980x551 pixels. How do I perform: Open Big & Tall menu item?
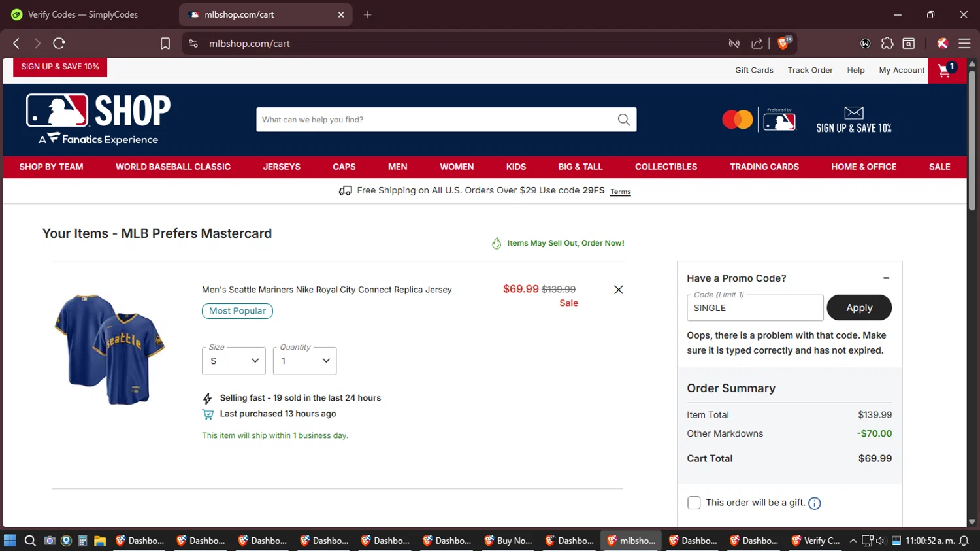[580, 167]
